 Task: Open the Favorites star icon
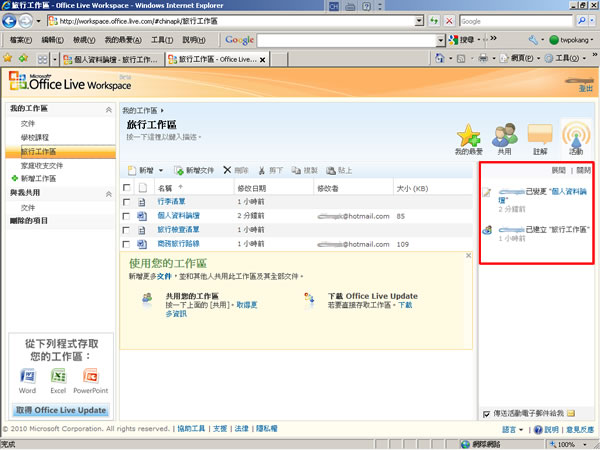8,59
